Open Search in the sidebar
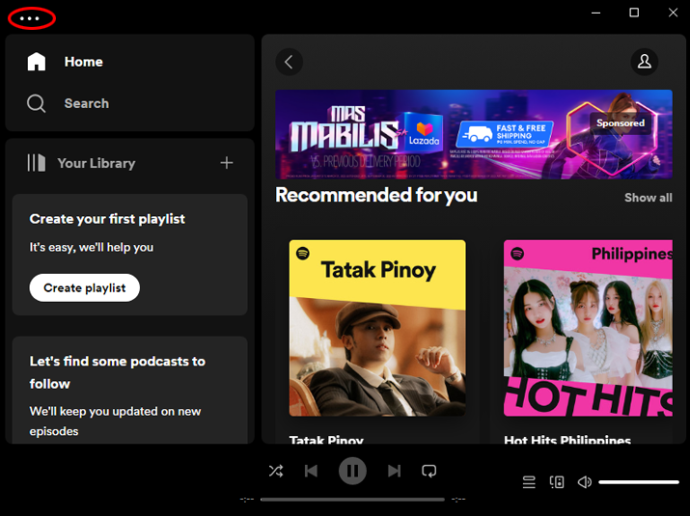 86,103
